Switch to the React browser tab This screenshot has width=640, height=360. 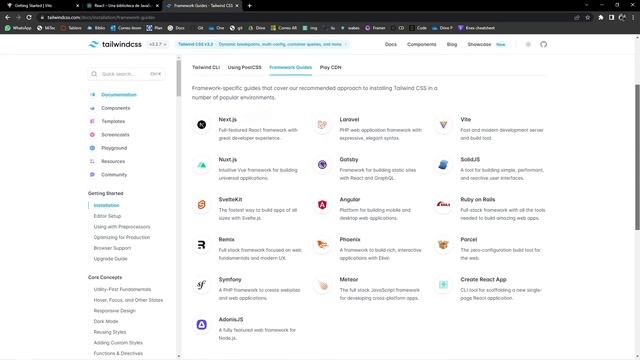[x=123, y=6]
